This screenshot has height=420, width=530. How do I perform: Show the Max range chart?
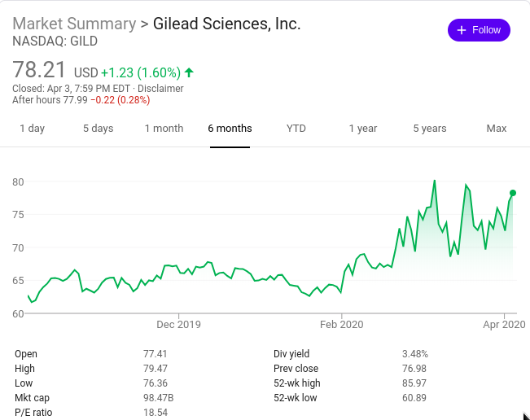pos(497,129)
